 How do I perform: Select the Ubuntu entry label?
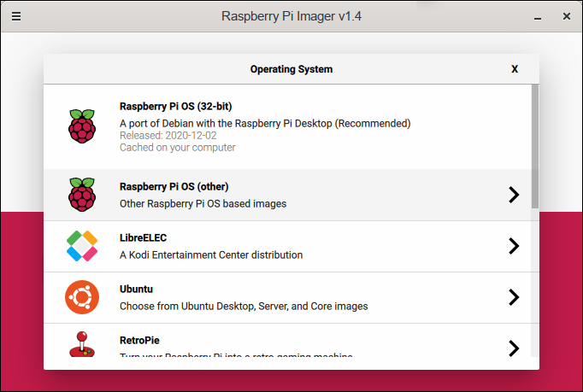click(x=136, y=290)
